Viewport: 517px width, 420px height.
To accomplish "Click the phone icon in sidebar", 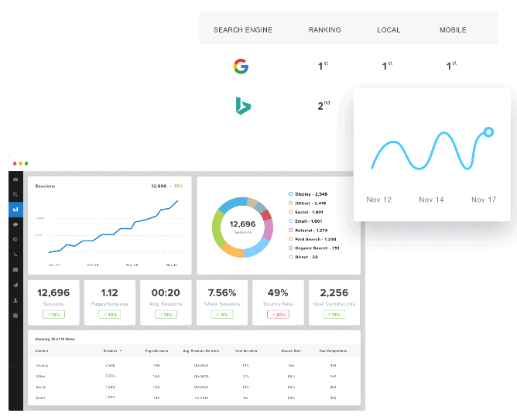I will pyautogui.click(x=15, y=254).
